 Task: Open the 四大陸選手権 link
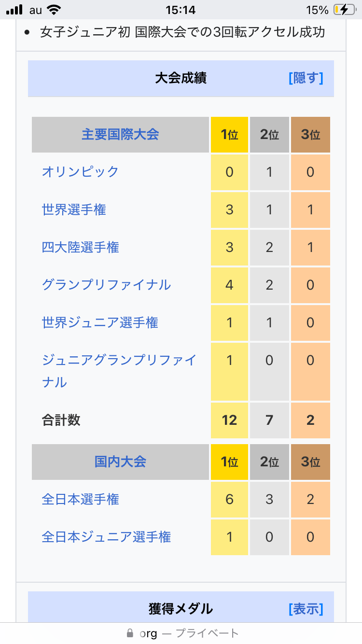click(80, 247)
